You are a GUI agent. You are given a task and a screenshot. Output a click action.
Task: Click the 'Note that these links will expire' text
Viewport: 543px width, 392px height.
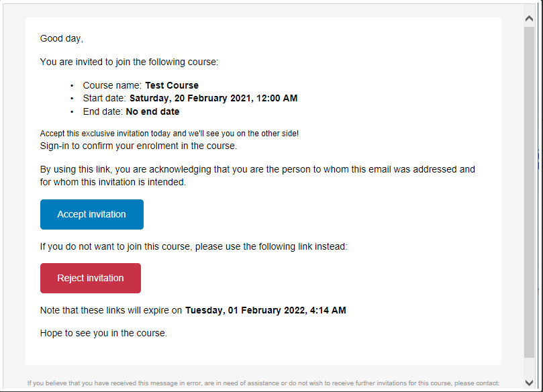(x=111, y=310)
